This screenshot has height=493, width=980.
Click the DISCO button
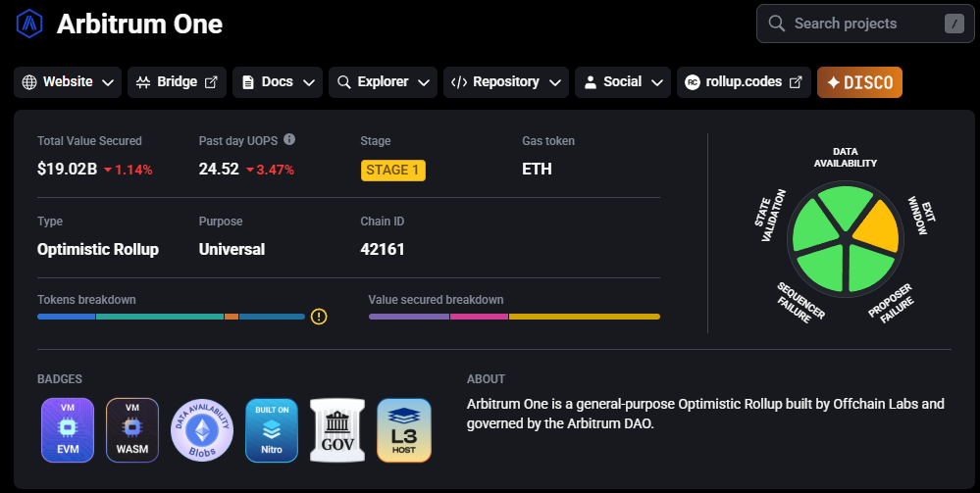click(859, 82)
